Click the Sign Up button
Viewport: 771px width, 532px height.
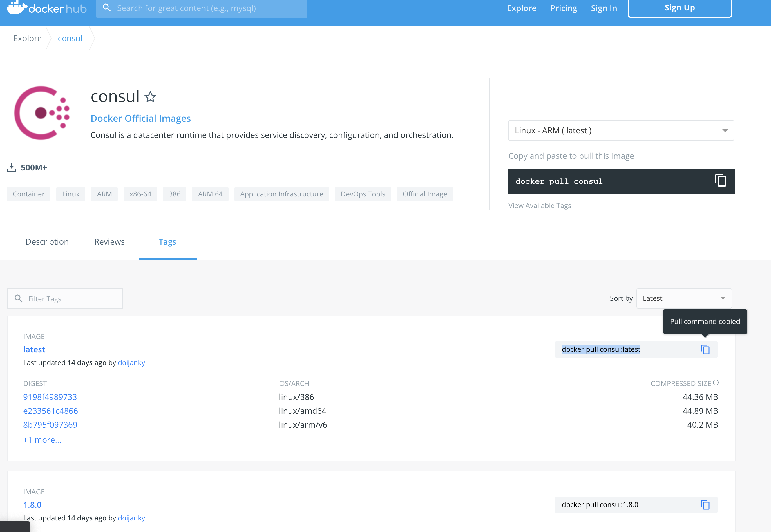coord(679,8)
